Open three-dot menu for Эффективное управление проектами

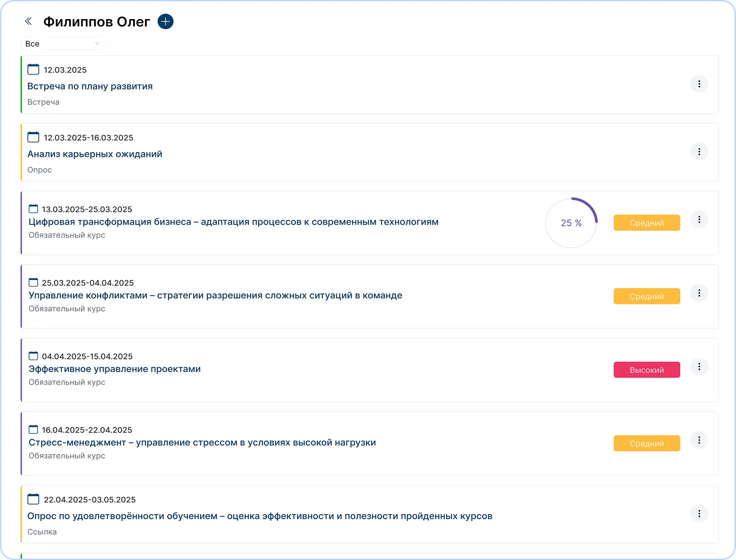(699, 367)
